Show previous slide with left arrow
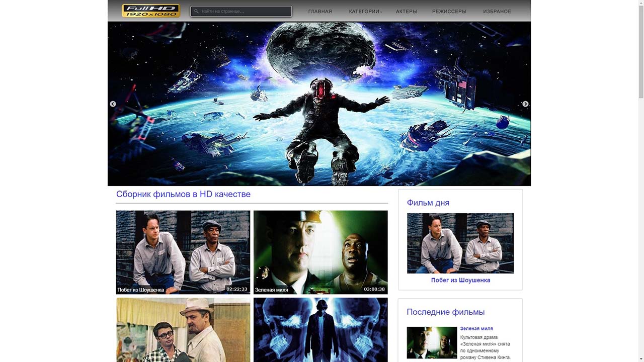This screenshot has width=644, height=362. click(113, 104)
